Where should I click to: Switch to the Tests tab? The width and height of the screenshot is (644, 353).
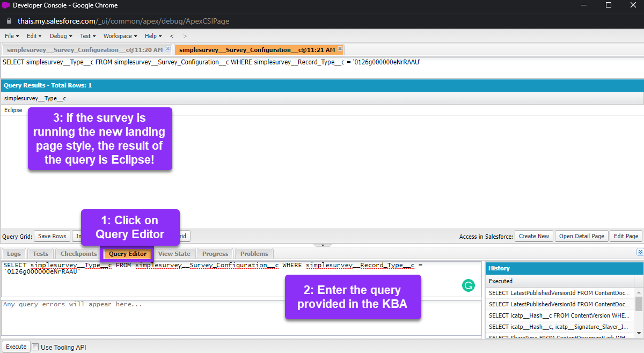pos(40,254)
